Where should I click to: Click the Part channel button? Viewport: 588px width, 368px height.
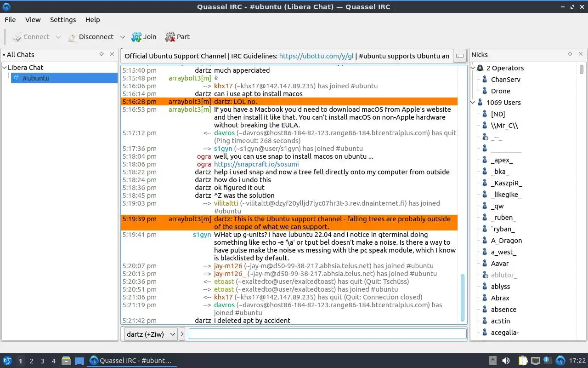(177, 37)
